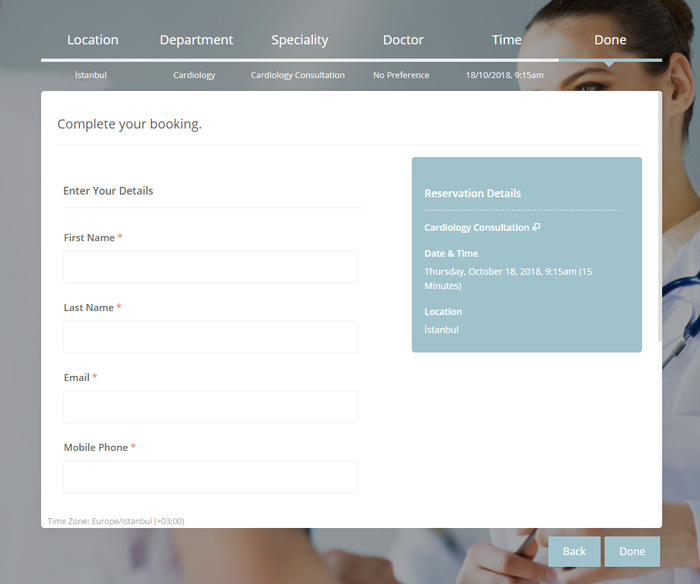Click the First Name input field
Screen dimensions: 700x584
[x=210, y=267]
